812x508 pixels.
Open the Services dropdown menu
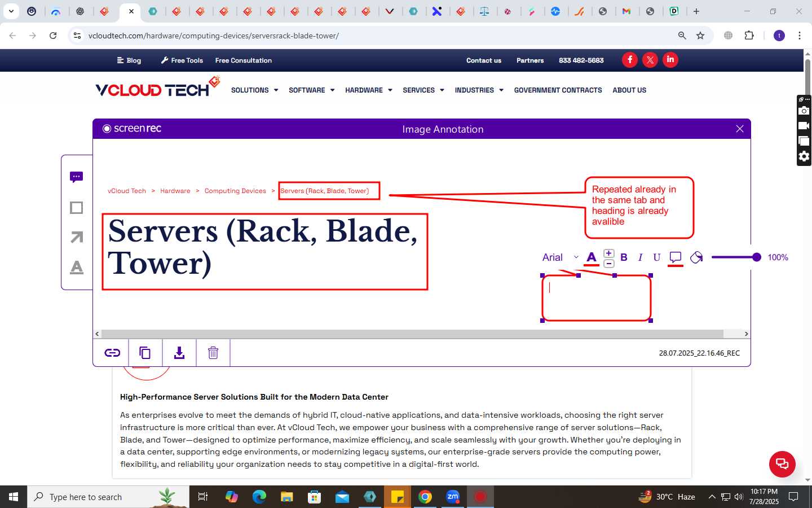[x=423, y=90]
